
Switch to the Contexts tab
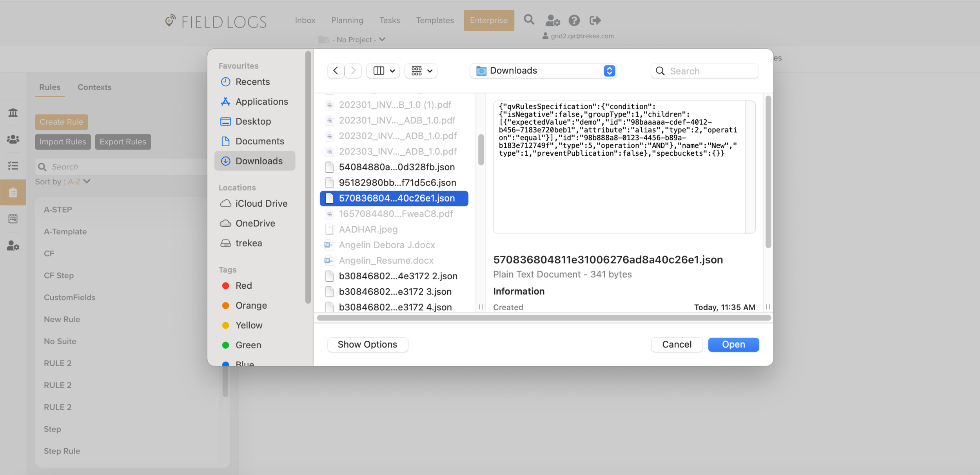(x=94, y=87)
